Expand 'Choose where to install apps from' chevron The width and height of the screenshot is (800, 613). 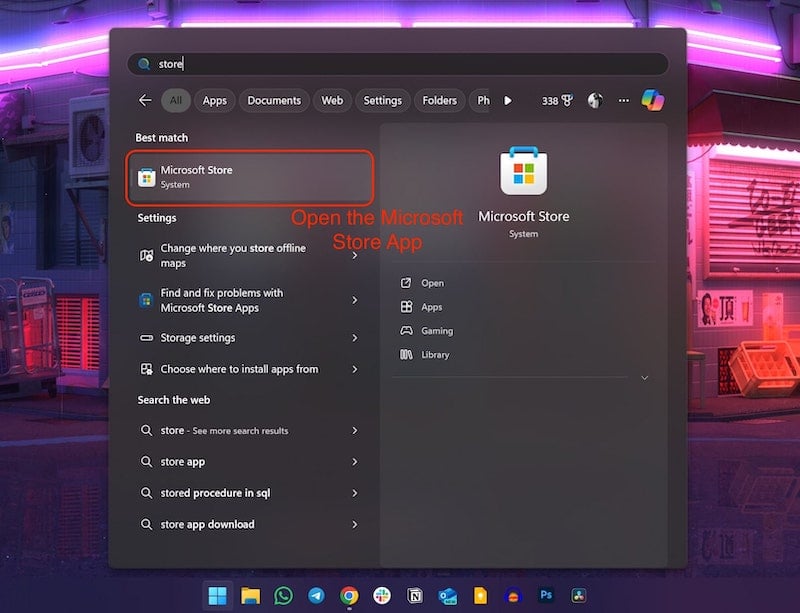pyautogui.click(x=355, y=369)
